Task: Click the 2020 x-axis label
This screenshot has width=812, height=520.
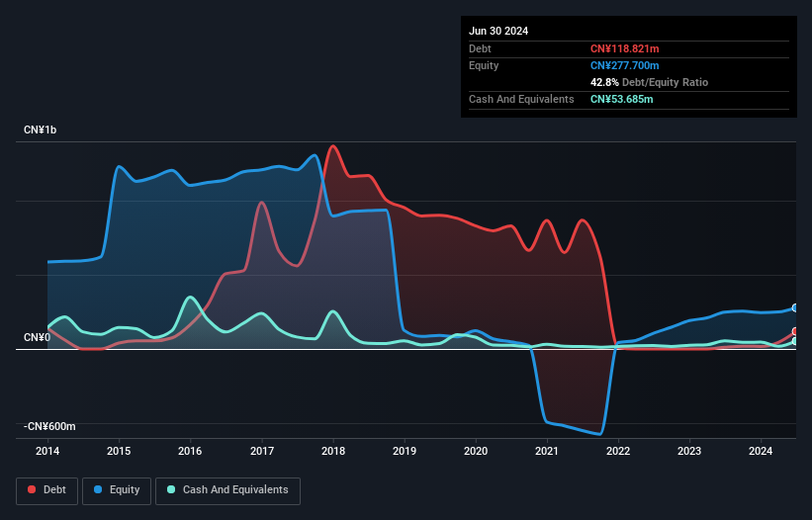Action: (476, 451)
